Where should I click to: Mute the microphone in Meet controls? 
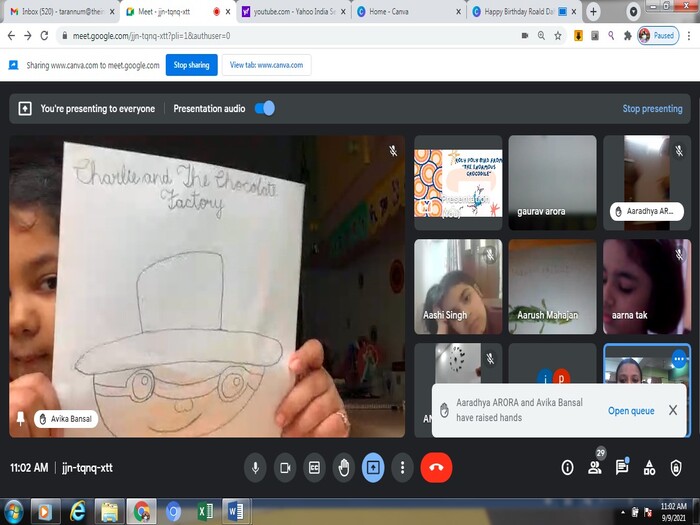tap(255, 467)
